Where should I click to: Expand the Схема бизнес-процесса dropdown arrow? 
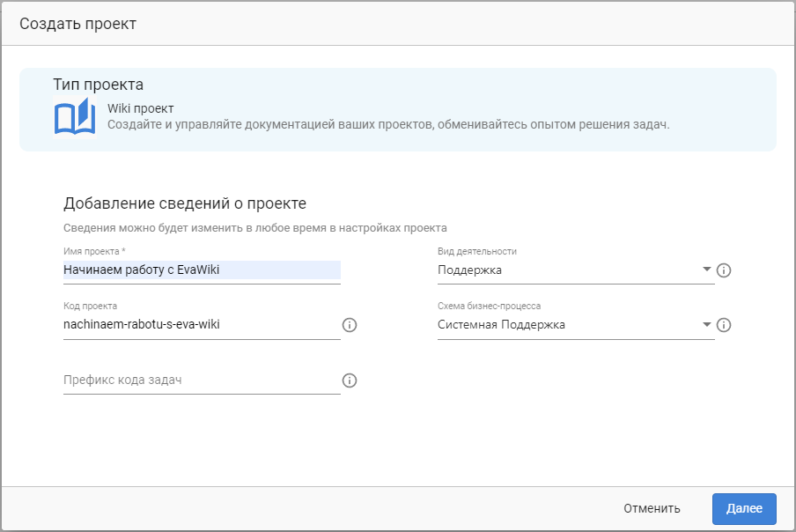707,325
